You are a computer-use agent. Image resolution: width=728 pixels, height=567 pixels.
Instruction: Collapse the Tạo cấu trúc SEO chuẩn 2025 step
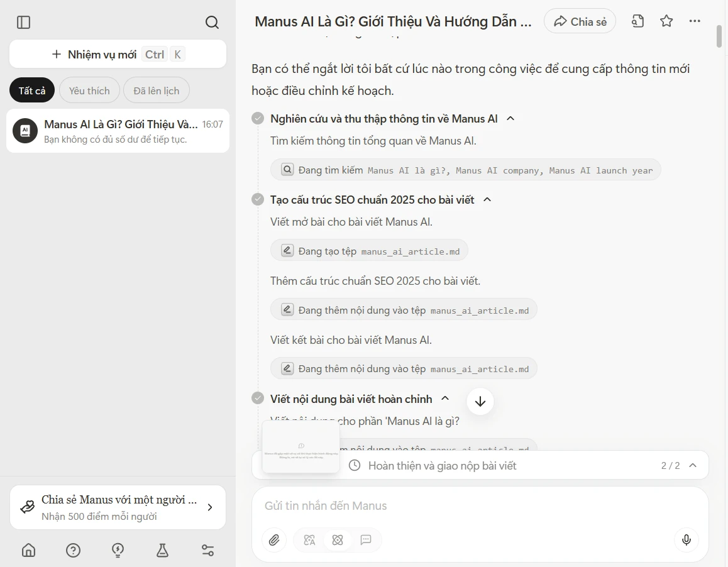[x=487, y=200]
